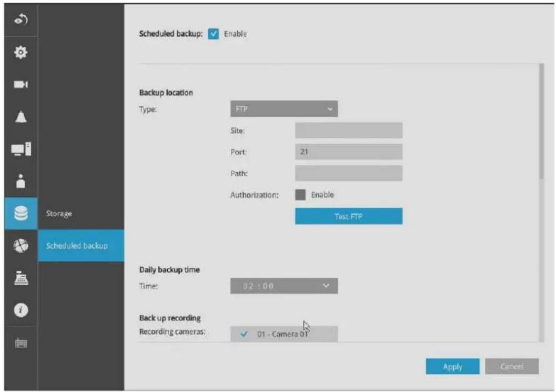Enable the Authorization checkbox
This screenshot has height=392, width=556.
coord(300,195)
